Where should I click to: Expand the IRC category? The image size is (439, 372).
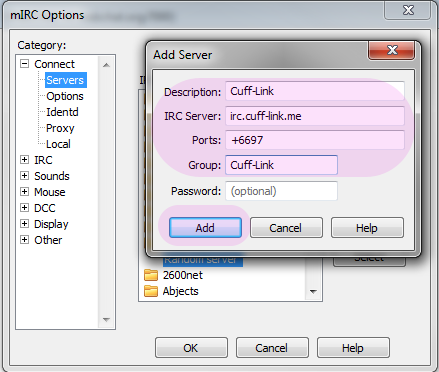[x=24, y=160]
